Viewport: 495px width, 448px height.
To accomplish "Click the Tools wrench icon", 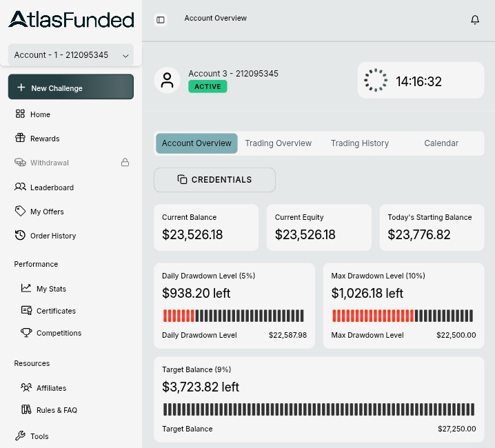I will [x=20, y=436].
